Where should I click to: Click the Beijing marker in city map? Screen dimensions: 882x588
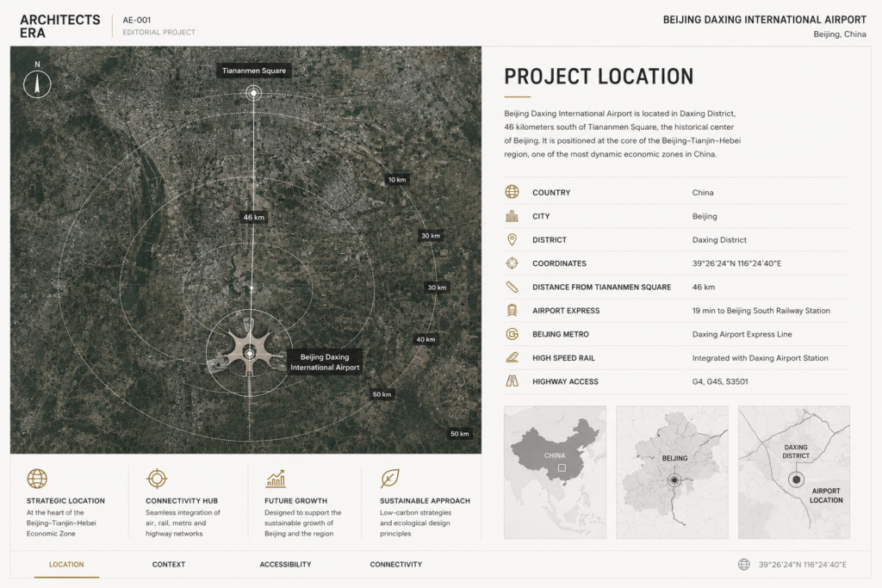(x=674, y=480)
